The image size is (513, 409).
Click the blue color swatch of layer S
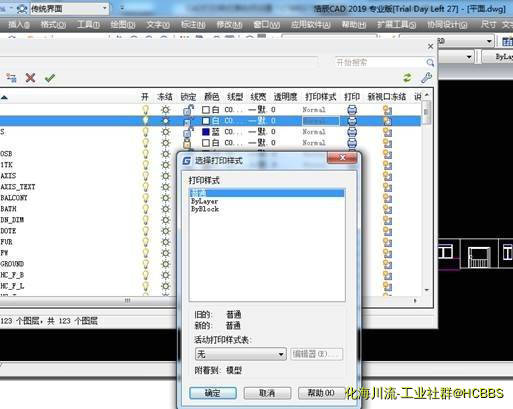tap(206, 132)
